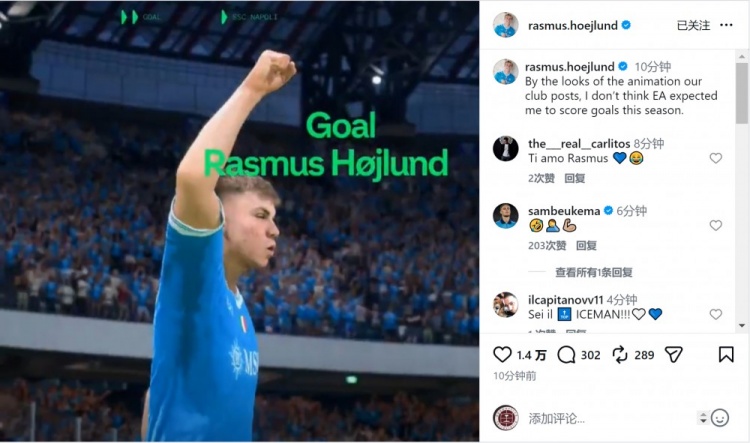
Task: Like sambeukema's comment heart
Action: 716,225
